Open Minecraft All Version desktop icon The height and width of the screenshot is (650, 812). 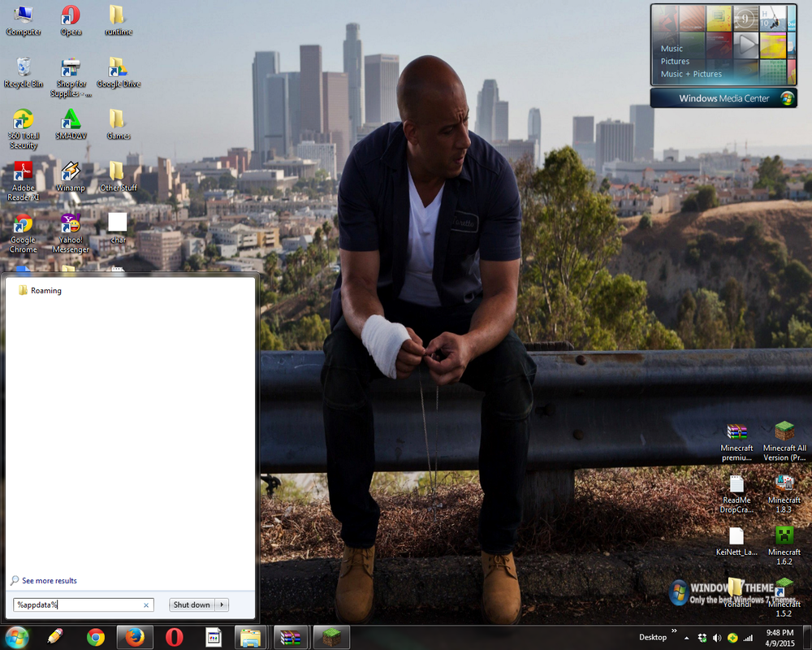(x=784, y=442)
